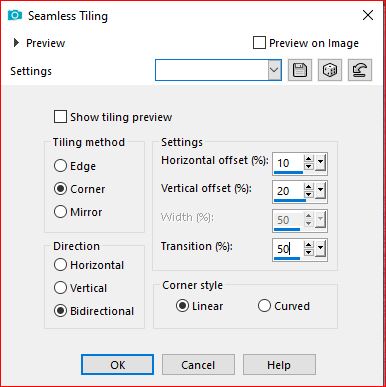This screenshot has width=386, height=387.
Task: Increase Horizontal offset with up arrow
Action: pos(309,159)
